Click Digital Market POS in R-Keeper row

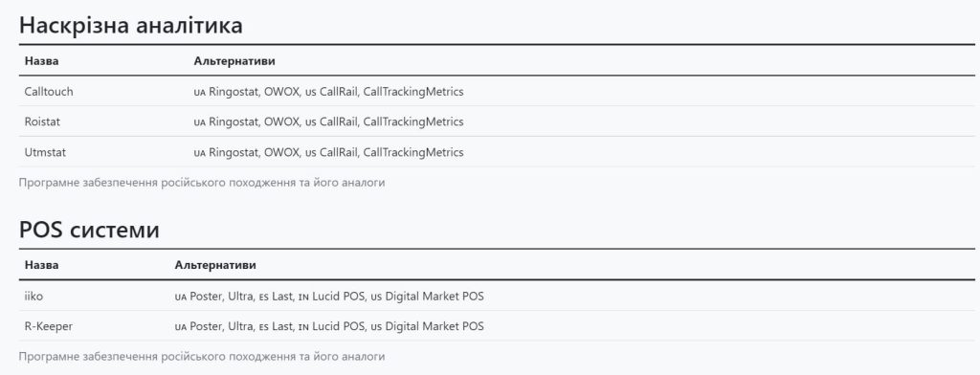pos(434,326)
